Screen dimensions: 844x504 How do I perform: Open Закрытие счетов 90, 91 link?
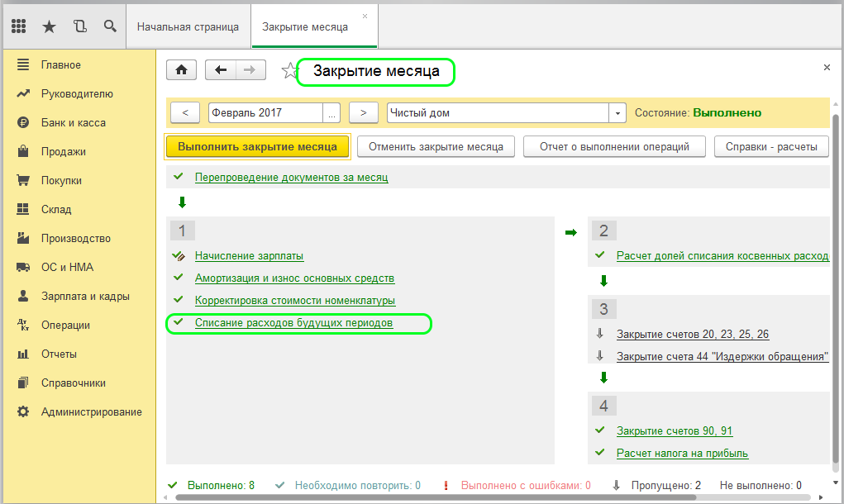point(674,431)
